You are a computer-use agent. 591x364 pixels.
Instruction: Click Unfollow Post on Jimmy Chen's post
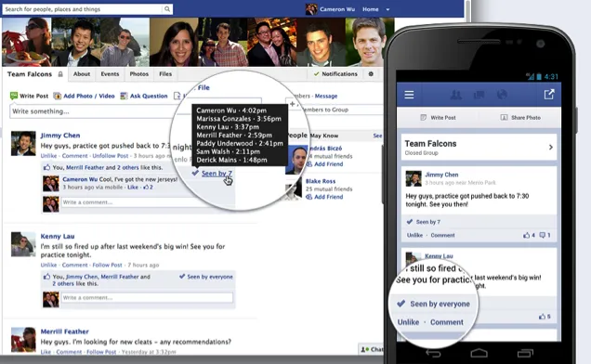click(110, 156)
